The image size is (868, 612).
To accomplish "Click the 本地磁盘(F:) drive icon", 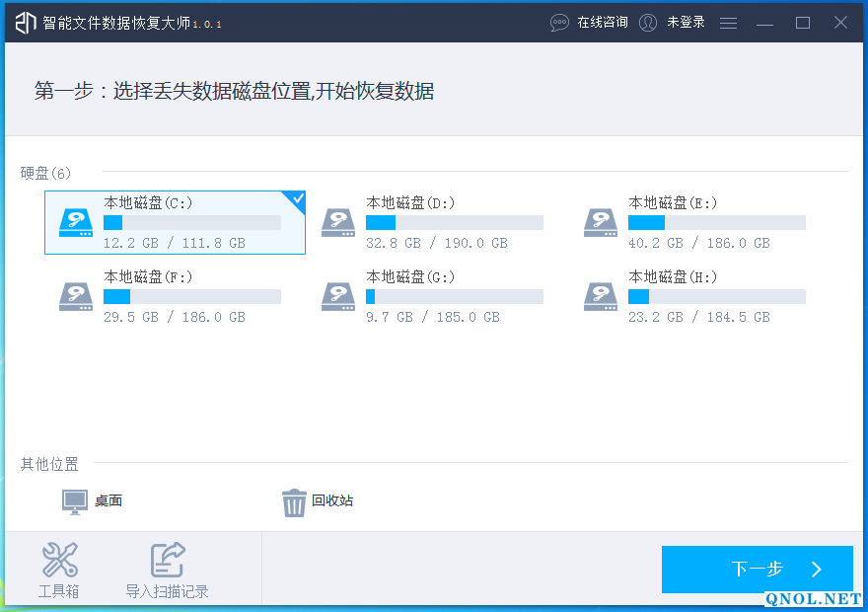I will click(76, 296).
